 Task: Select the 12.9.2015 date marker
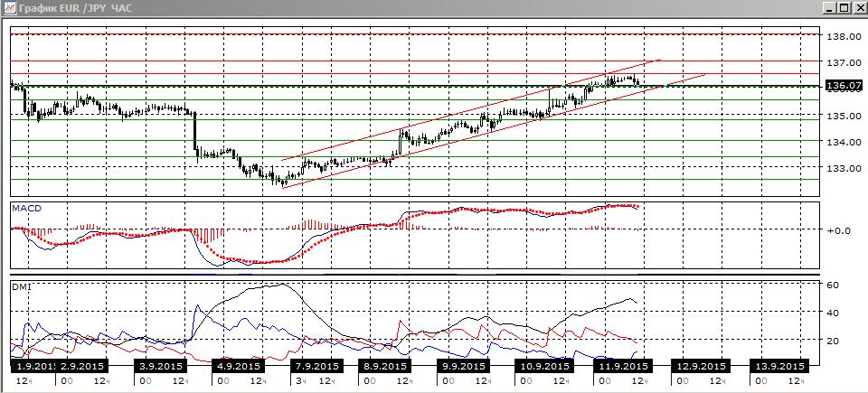tap(699, 367)
